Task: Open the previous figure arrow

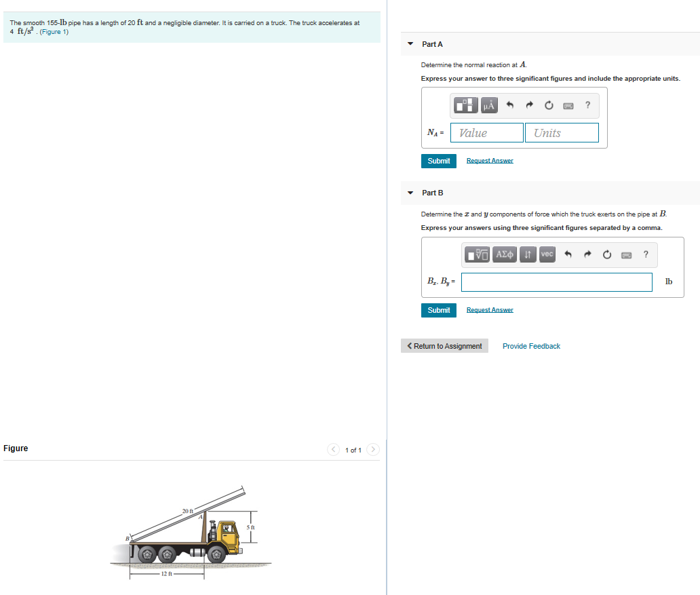Action: point(333,449)
